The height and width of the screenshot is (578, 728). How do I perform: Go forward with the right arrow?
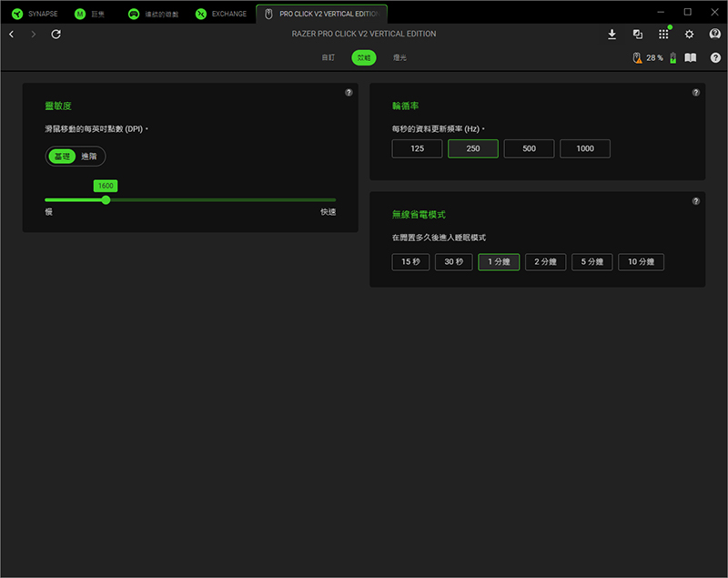pos(33,34)
